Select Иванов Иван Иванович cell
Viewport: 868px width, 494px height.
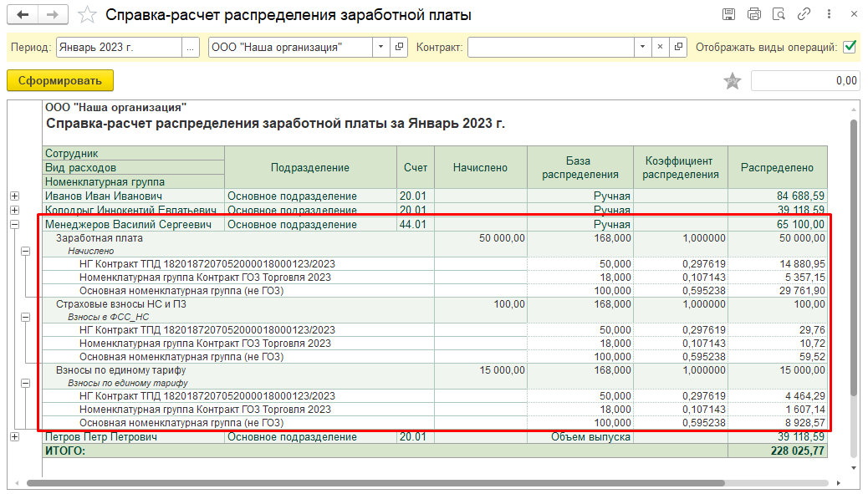click(x=134, y=196)
